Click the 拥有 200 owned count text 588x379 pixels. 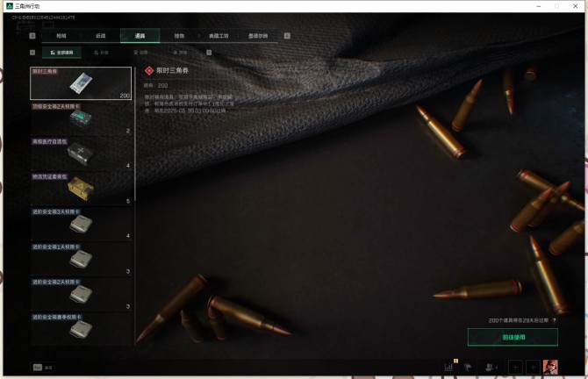pos(155,85)
